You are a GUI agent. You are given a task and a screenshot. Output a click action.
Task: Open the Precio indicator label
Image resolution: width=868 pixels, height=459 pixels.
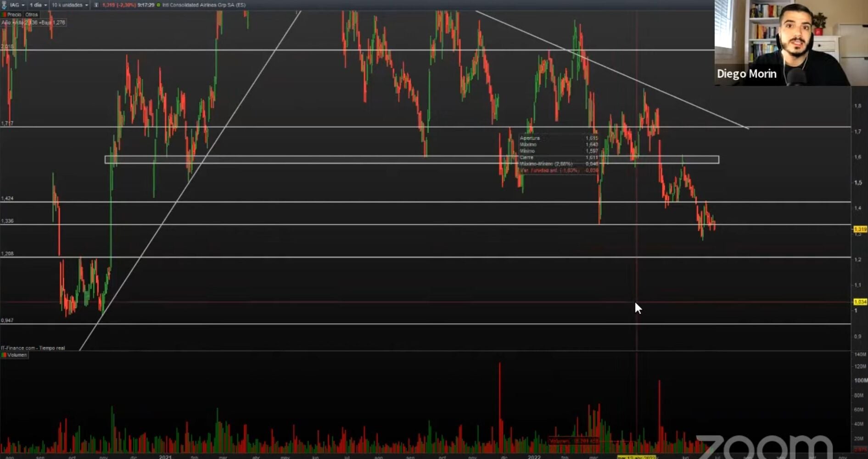click(x=14, y=15)
